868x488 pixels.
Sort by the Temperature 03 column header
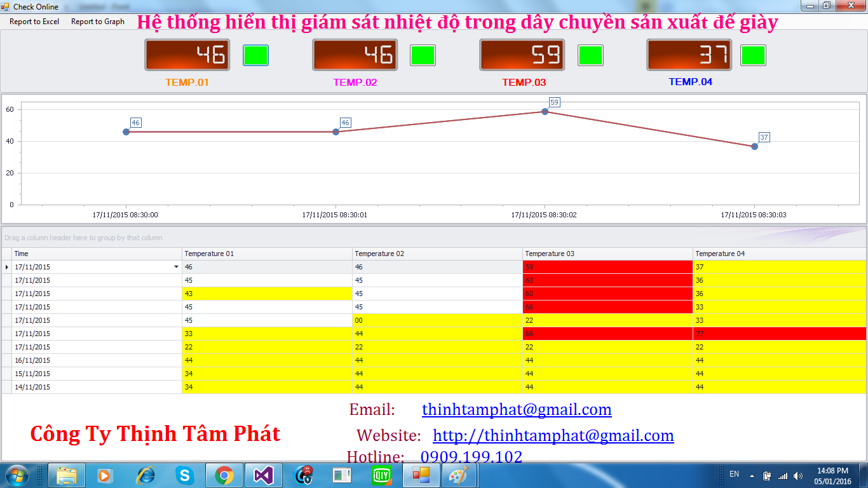pyautogui.click(x=607, y=254)
